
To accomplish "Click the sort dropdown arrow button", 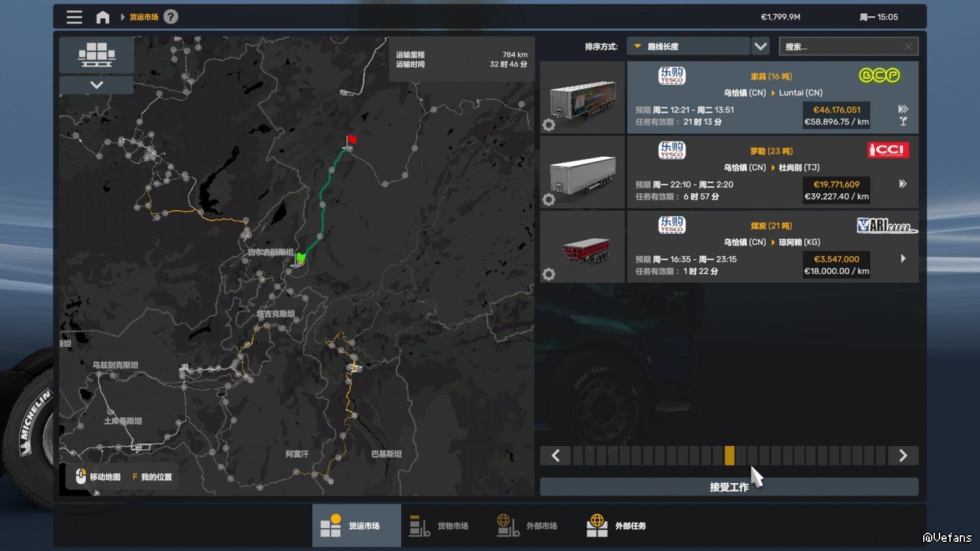I will click(760, 46).
